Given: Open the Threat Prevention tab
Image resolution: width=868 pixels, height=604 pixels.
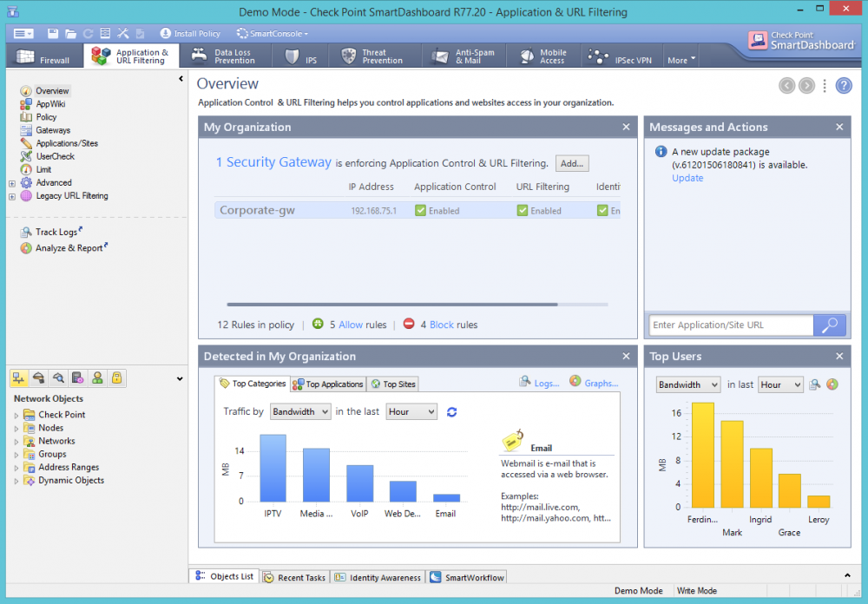Looking at the screenshot, I should (x=375, y=56).
